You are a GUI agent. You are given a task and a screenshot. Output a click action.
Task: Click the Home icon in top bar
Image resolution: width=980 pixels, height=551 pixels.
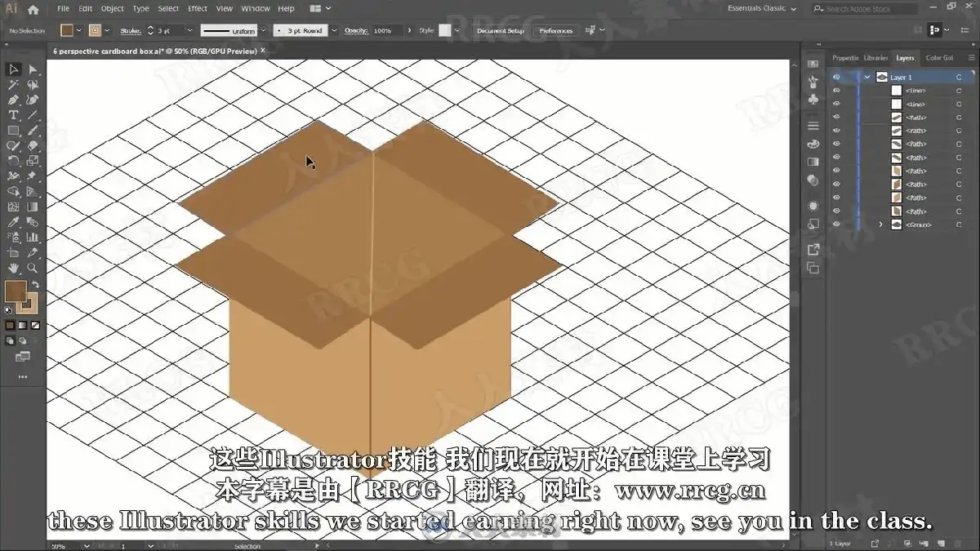(x=33, y=9)
